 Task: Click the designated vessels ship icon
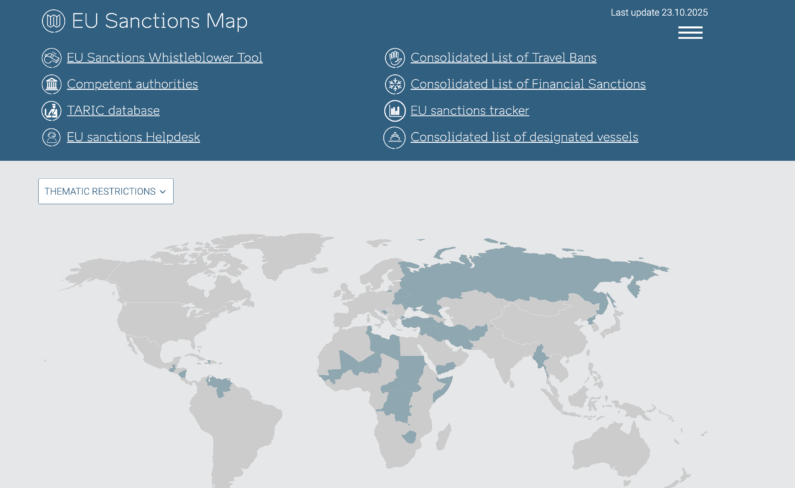pyautogui.click(x=394, y=137)
